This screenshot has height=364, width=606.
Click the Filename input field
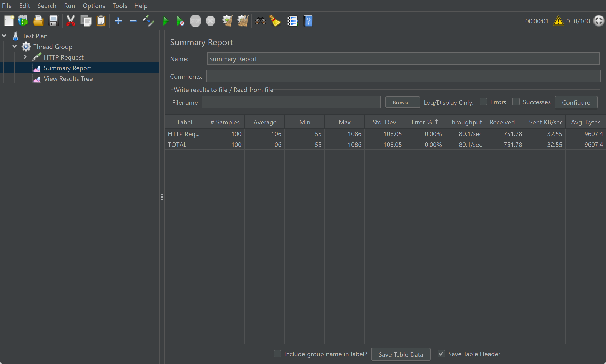click(291, 102)
